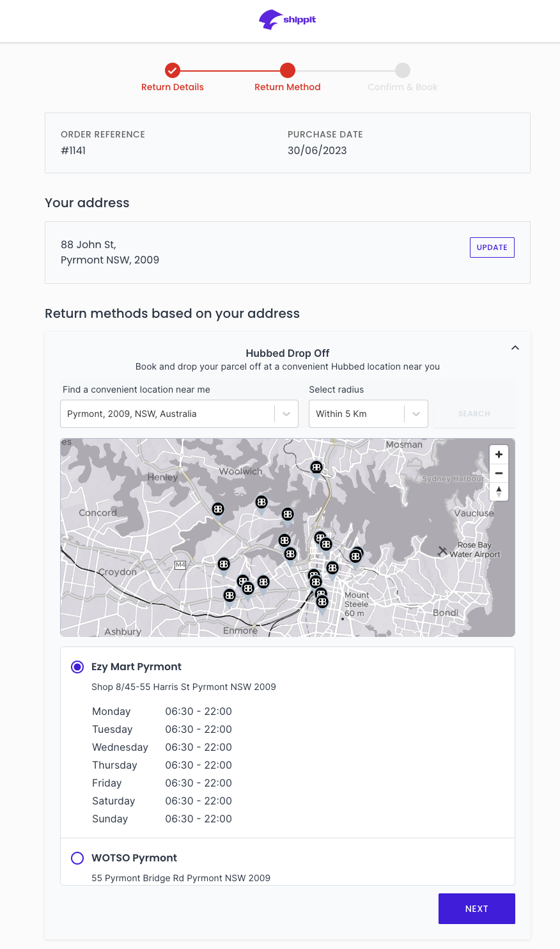The height and width of the screenshot is (949, 560).
Task: Select Ezy Mart Pyrmont radio button
Action: 77,667
